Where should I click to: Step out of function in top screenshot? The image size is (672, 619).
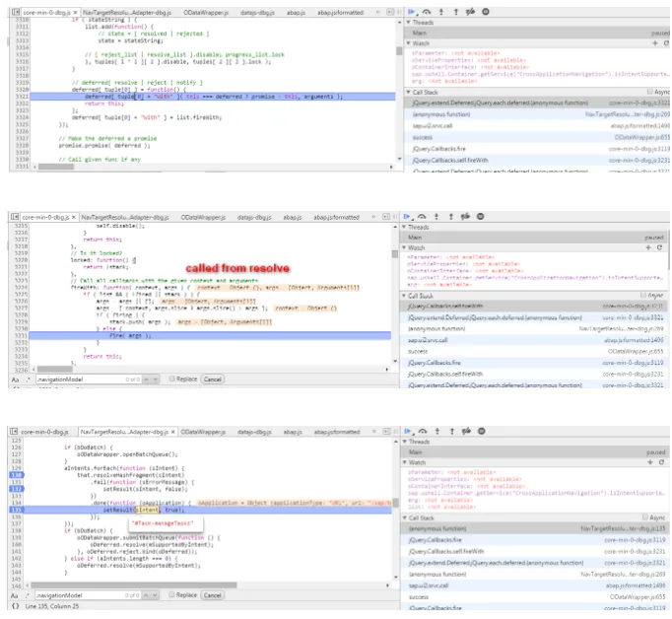(455, 12)
